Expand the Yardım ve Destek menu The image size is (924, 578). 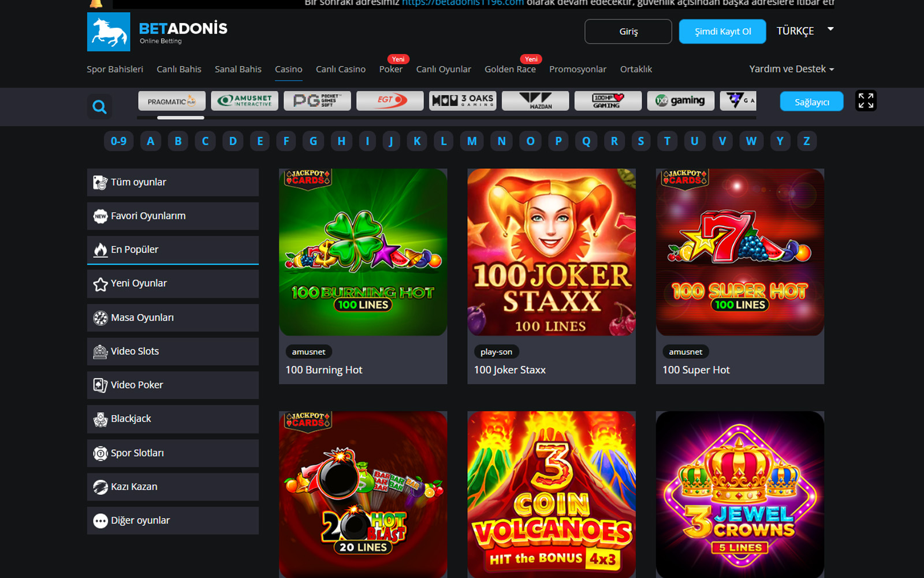click(791, 69)
